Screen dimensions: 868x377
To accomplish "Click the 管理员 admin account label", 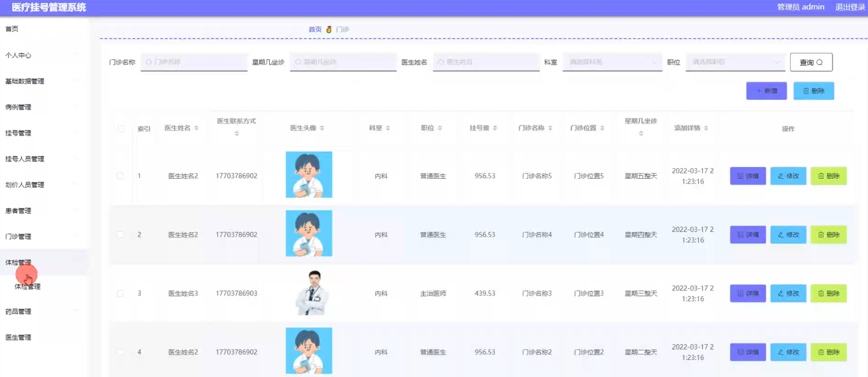I will (x=801, y=7).
